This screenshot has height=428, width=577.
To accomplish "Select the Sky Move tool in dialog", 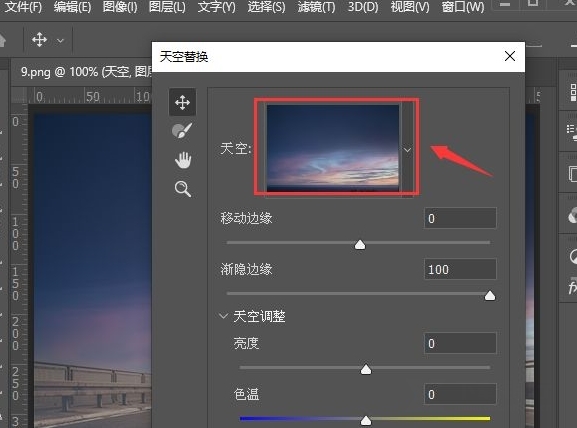I will (183, 102).
